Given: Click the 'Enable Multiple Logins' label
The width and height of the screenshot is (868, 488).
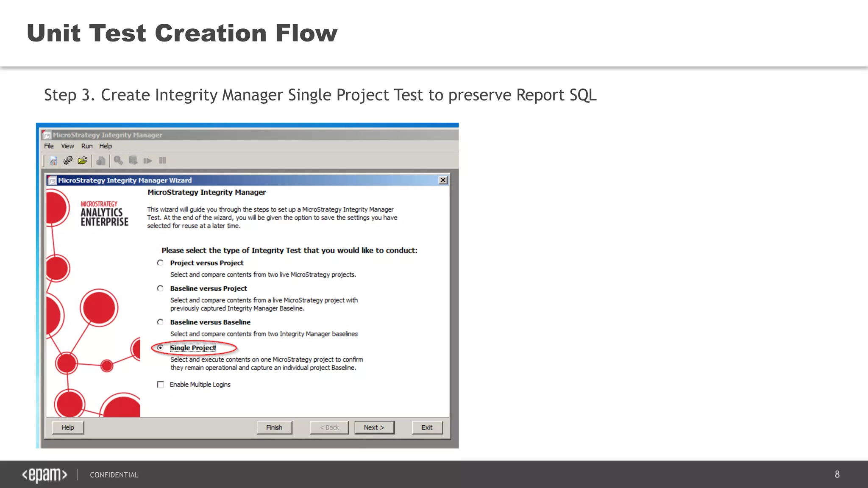Looking at the screenshot, I should [x=200, y=384].
